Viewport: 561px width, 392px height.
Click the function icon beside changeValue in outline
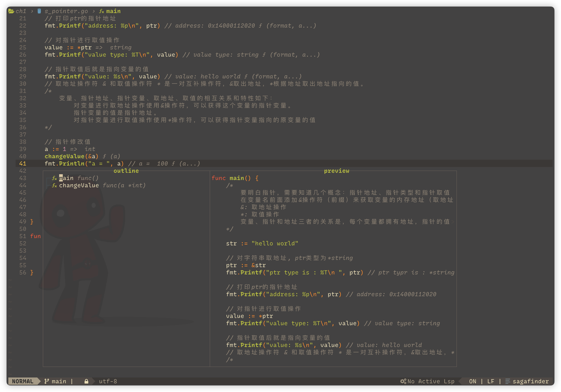click(54, 185)
